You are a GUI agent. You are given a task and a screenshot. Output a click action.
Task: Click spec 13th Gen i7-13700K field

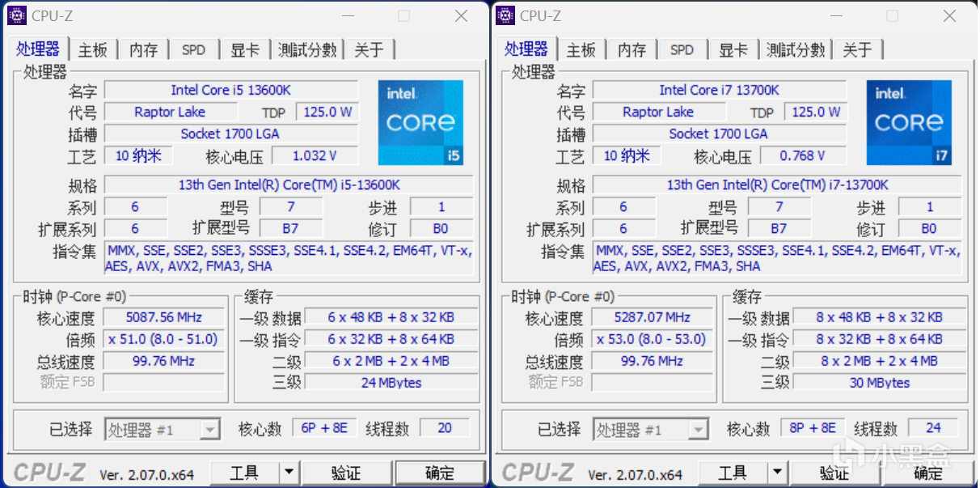coord(777,185)
